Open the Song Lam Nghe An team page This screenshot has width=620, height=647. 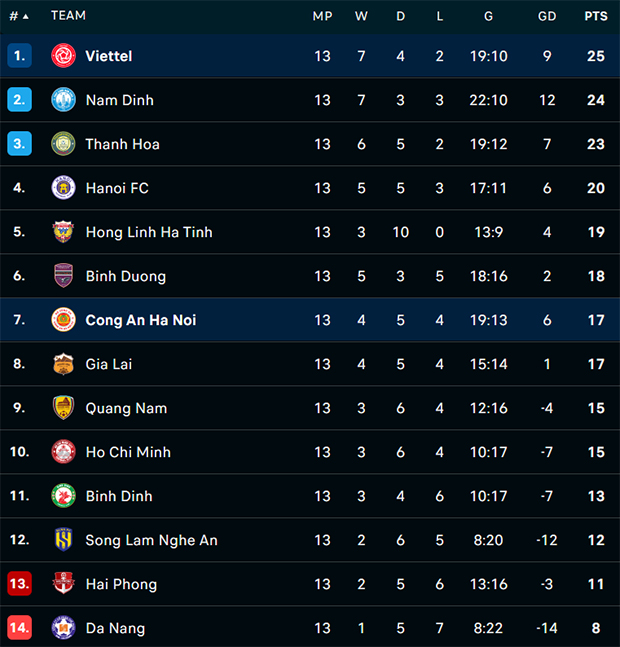coord(151,540)
